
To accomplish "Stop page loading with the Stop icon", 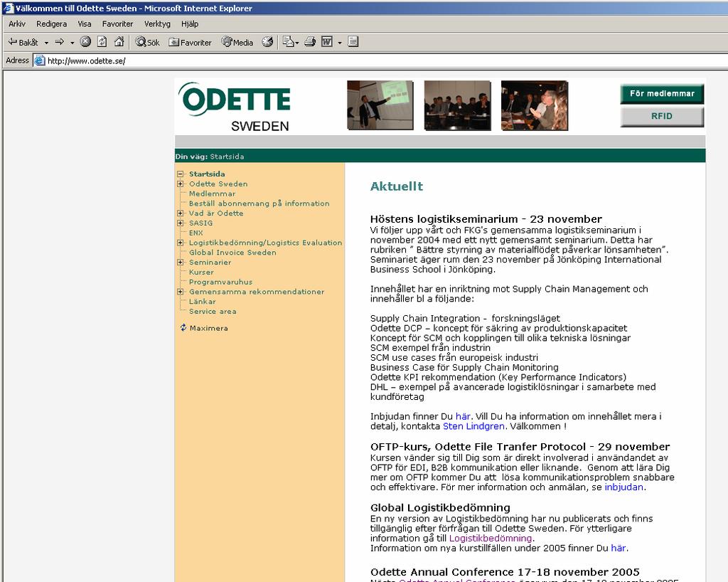I will (85, 42).
